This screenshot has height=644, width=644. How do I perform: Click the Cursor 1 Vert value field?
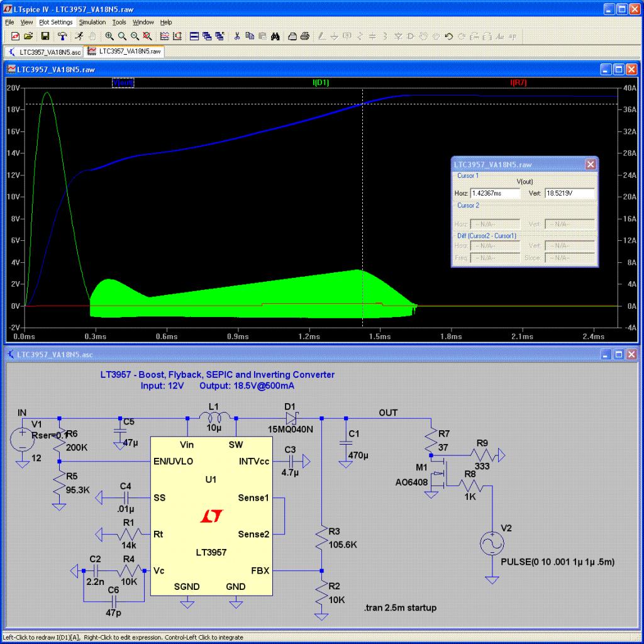click(x=570, y=193)
